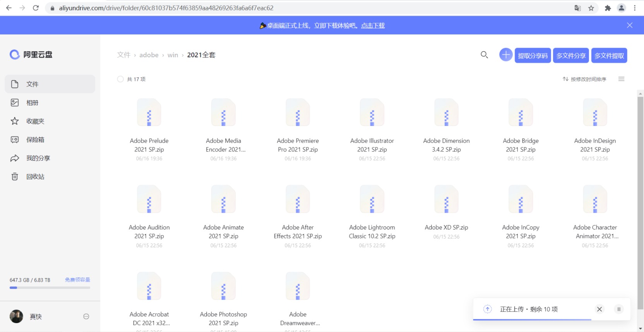Pause the ongoing upload
This screenshot has width=644, height=332.
(x=619, y=309)
